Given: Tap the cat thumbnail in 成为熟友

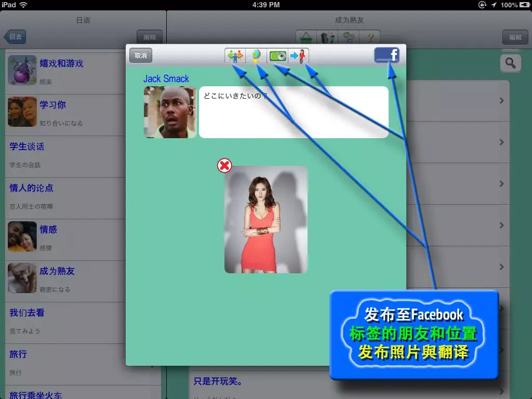Looking at the screenshot, I should click(x=22, y=278).
